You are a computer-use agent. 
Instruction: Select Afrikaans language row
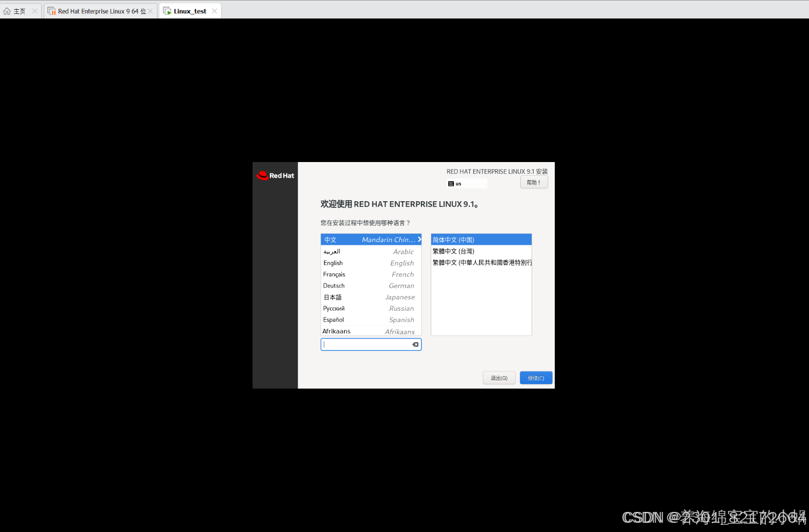(371, 331)
